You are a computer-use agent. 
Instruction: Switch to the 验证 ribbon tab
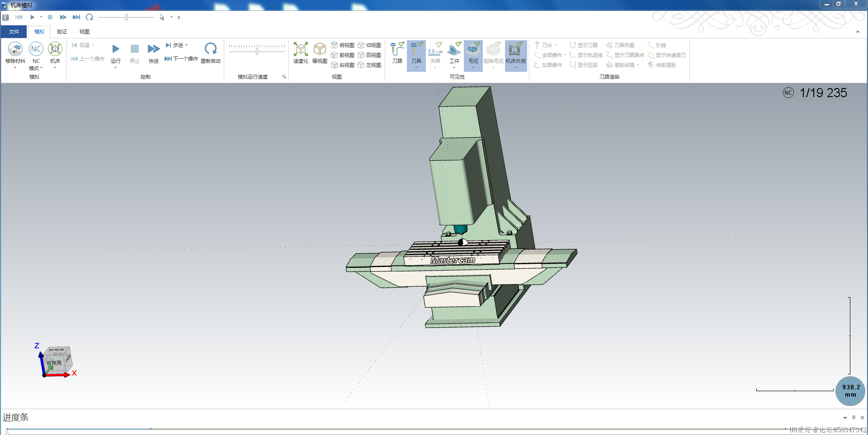62,32
